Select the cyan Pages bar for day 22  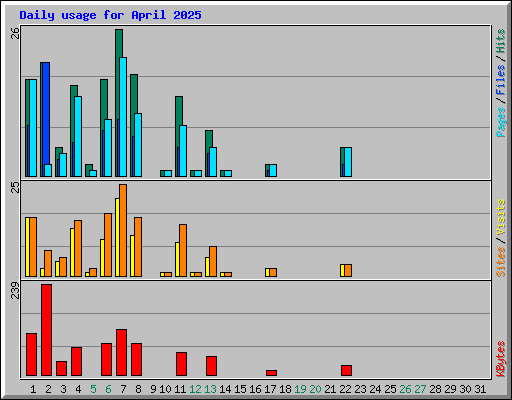coord(348,162)
